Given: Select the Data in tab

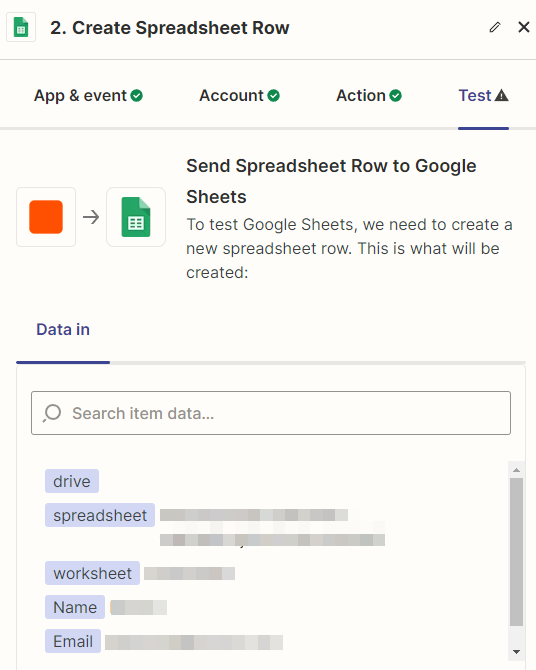Looking at the screenshot, I should pyautogui.click(x=63, y=329).
